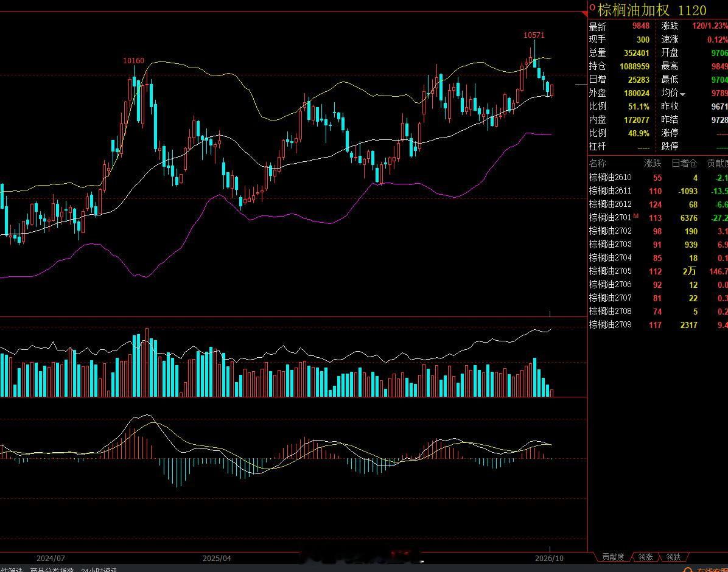The width and height of the screenshot is (728, 572).
Task: Select the 棕榈油2706 contract row
Action: pyautogui.click(x=658, y=285)
